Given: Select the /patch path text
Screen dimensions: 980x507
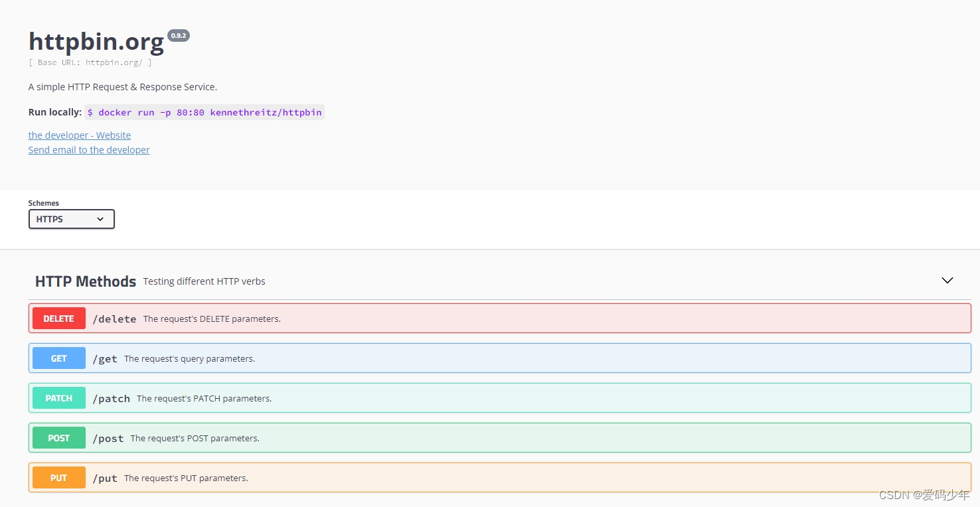Looking at the screenshot, I should tap(111, 399).
